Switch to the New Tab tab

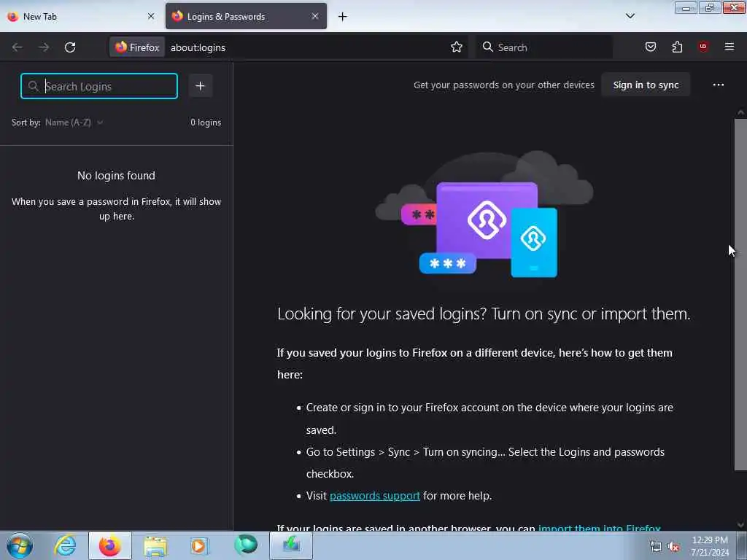point(81,16)
